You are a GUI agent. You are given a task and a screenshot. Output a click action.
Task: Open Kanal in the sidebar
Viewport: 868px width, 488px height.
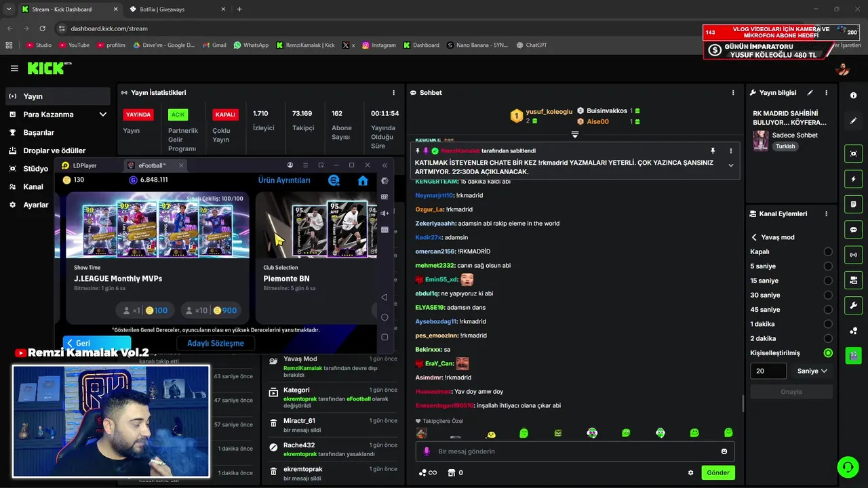tap(33, 186)
